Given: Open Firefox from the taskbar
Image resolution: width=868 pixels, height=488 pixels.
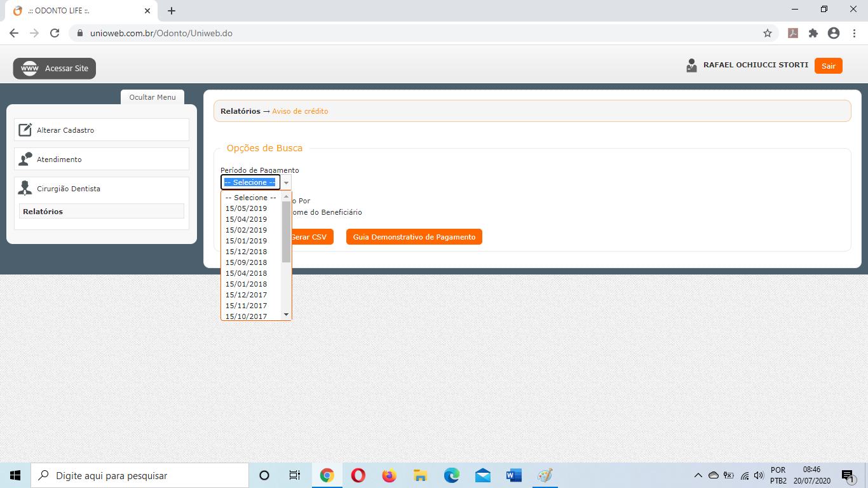Looking at the screenshot, I should 389,475.
